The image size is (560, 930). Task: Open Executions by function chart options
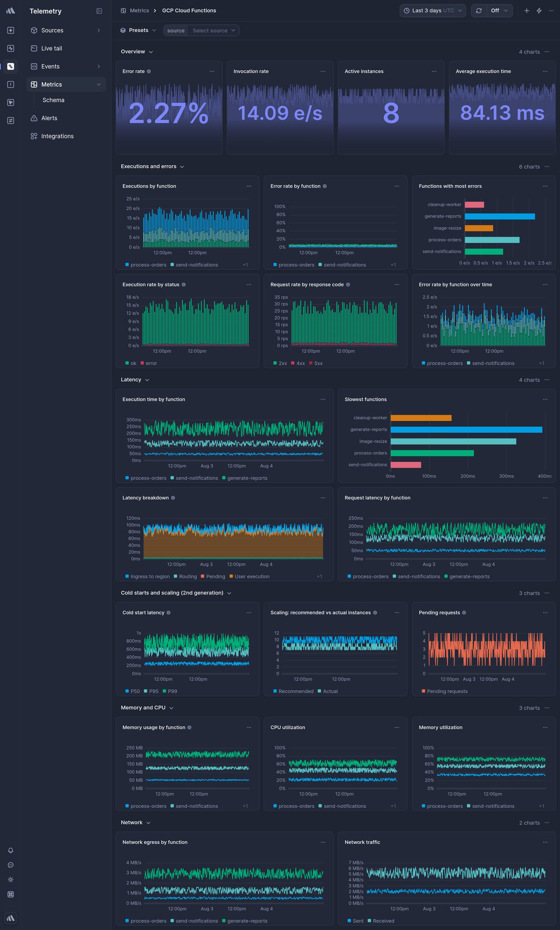click(x=249, y=186)
